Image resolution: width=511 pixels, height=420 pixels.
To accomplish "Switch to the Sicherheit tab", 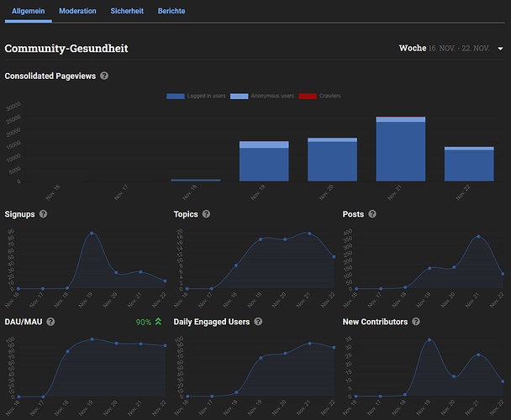I will (127, 11).
